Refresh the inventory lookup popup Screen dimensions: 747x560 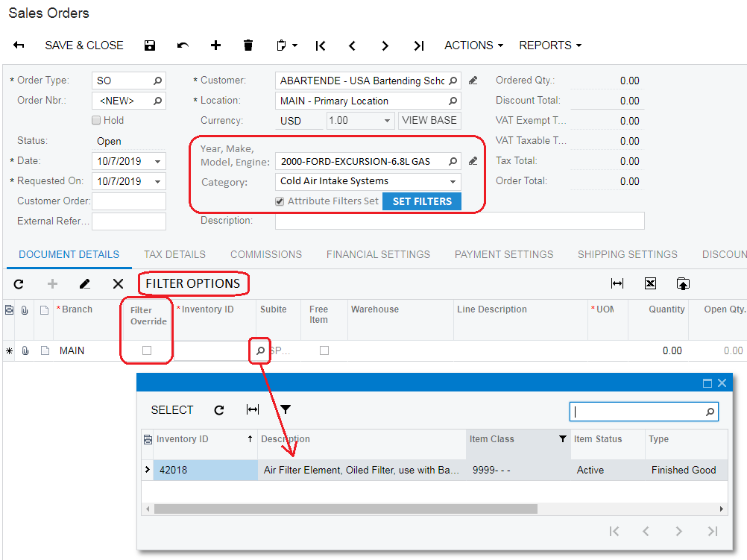(x=219, y=410)
